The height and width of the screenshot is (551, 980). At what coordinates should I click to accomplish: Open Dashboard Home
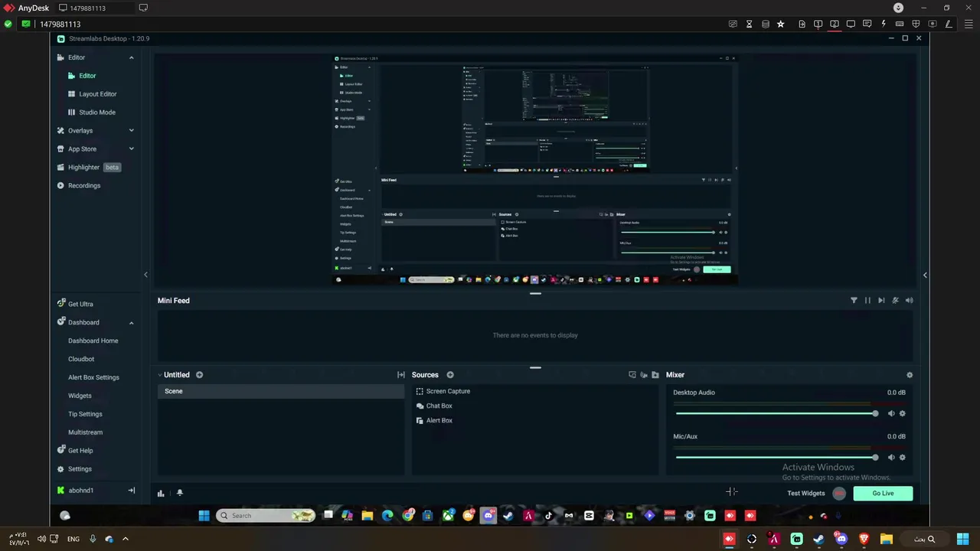coord(93,341)
